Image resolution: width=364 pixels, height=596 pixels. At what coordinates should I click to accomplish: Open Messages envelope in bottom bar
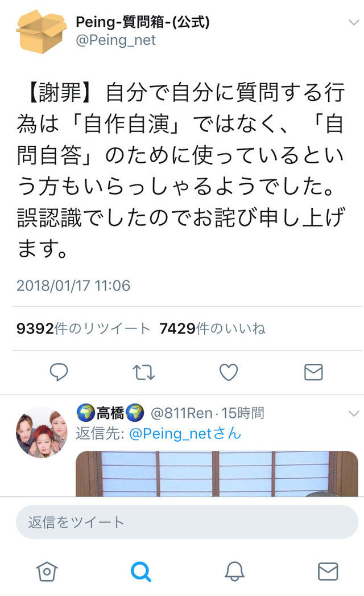pyautogui.click(x=328, y=572)
